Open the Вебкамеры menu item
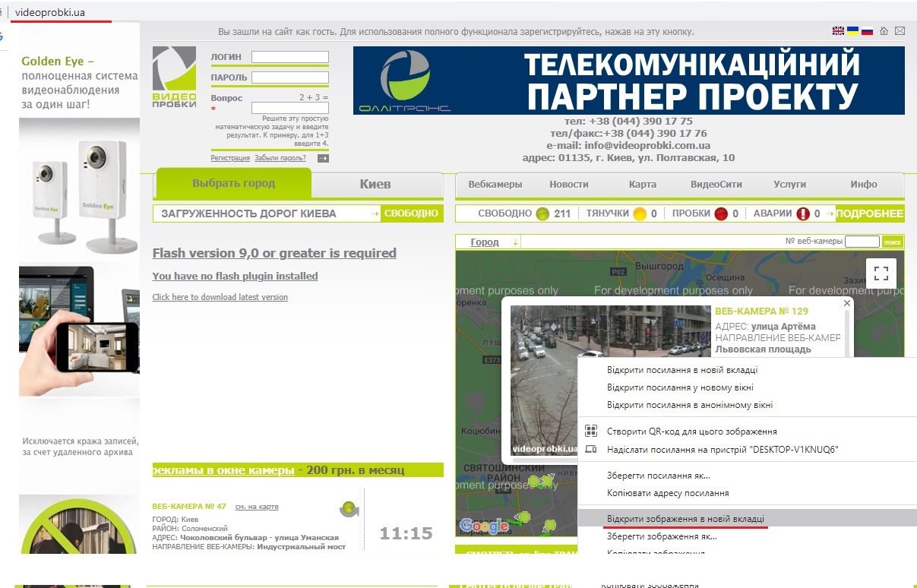 (x=495, y=185)
